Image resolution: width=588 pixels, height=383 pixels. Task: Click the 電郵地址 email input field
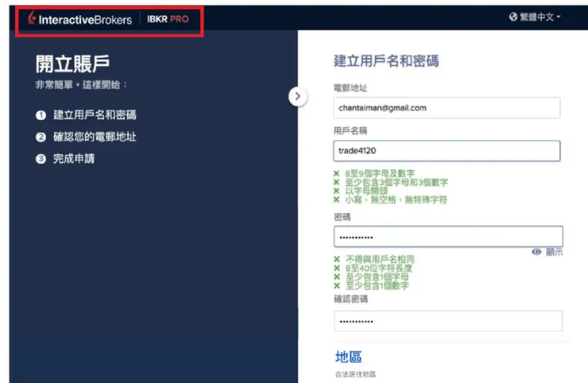(x=447, y=108)
